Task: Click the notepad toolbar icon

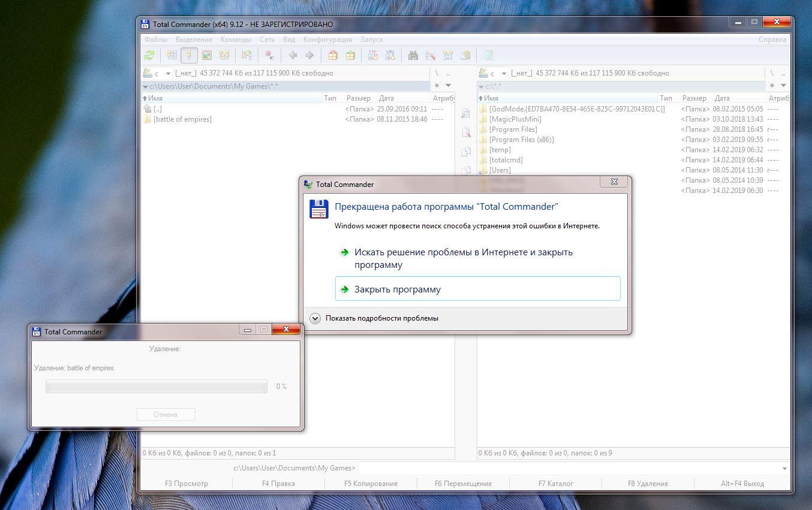Action: [x=488, y=55]
